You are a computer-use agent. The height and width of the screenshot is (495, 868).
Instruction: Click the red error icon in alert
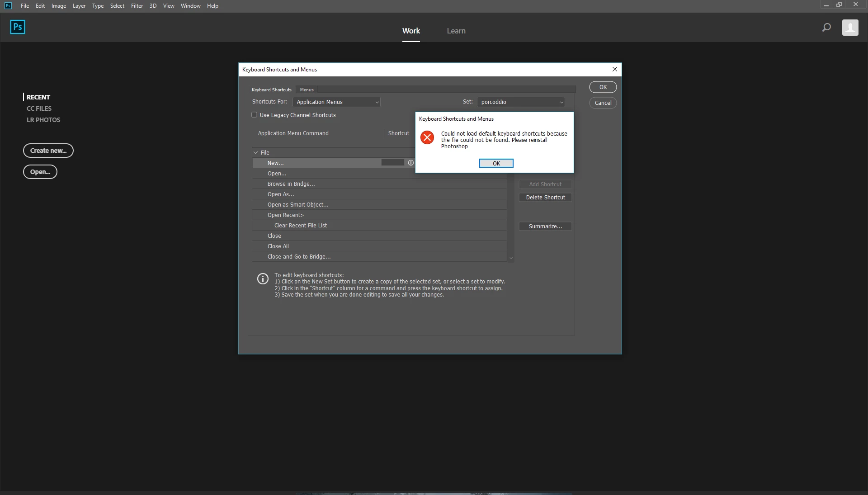[x=427, y=137]
